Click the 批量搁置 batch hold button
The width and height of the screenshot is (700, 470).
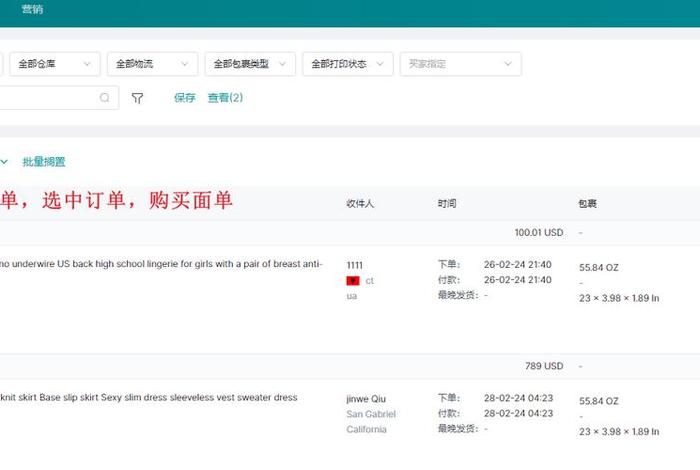pos(44,162)
